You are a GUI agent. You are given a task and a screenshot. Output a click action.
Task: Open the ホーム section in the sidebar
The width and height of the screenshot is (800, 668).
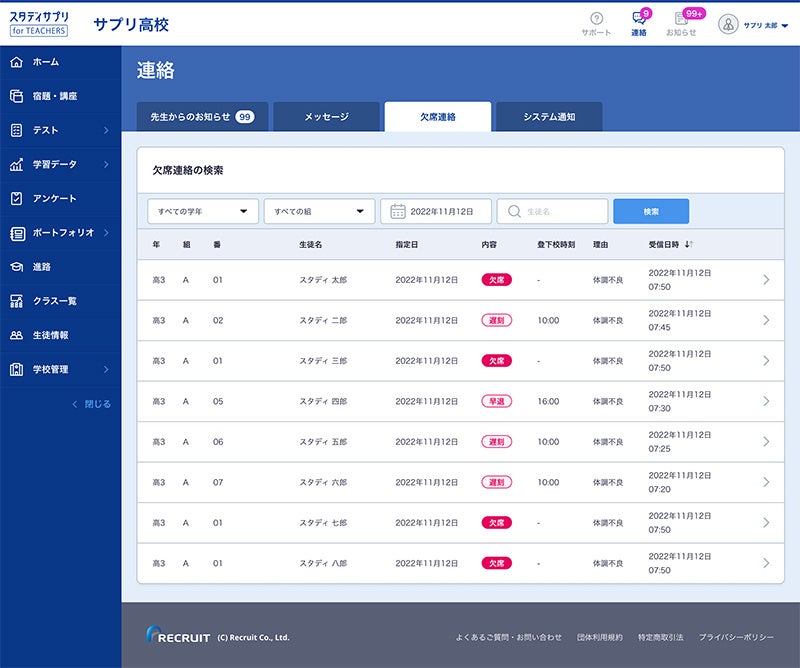(45, 61)
